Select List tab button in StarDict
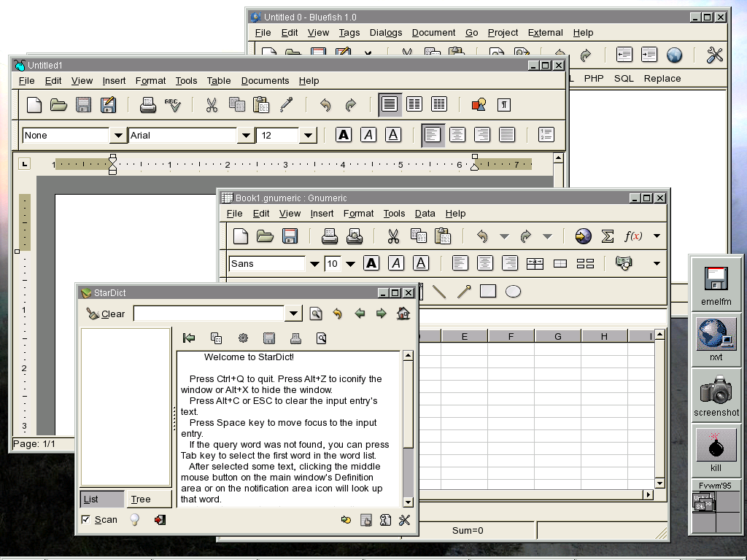Image resolution: width=747 pixels, height=560 pixels. tap(101, 499)
